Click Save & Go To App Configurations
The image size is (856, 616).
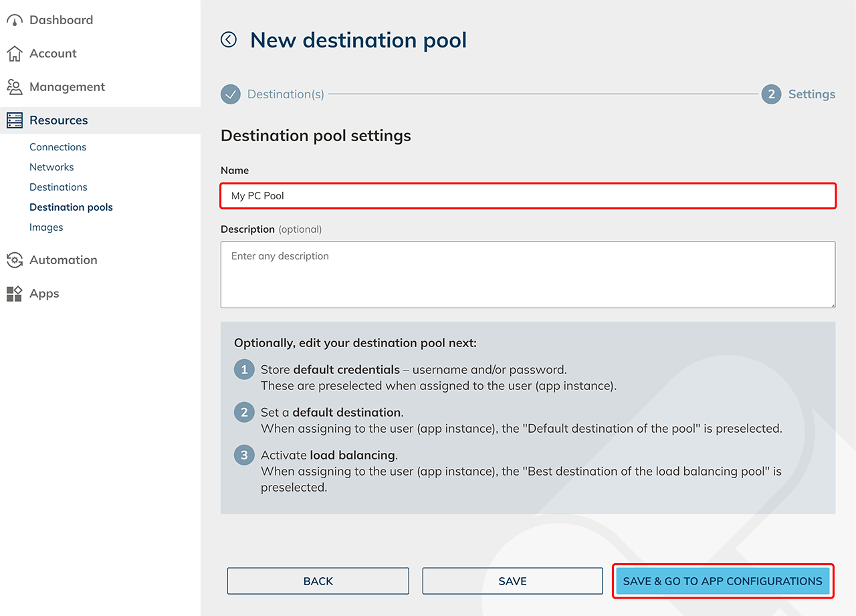pos(722,581)
